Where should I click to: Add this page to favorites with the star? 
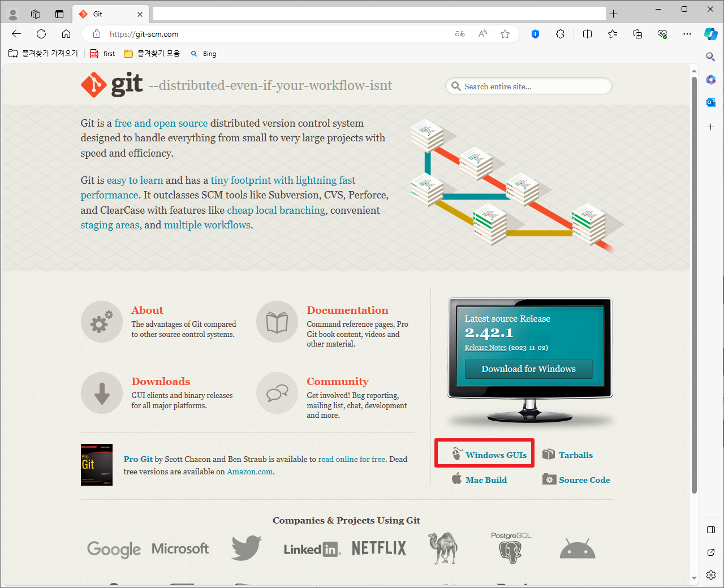coord(505,34)
